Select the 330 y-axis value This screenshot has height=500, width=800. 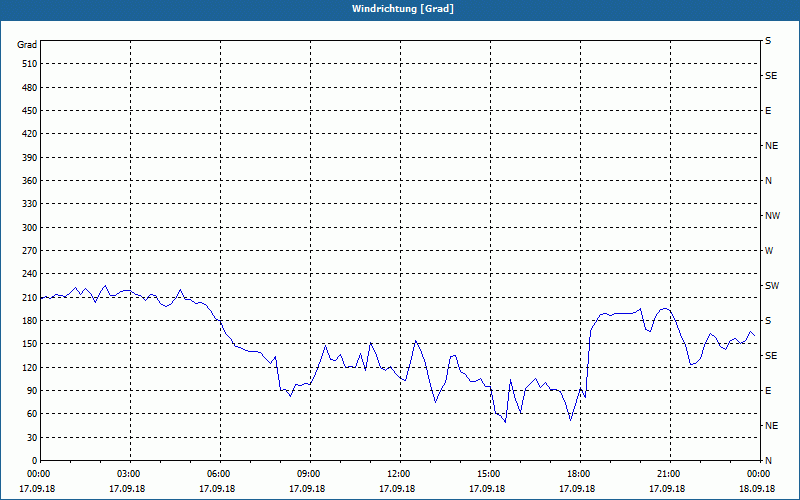pos(29,204)
